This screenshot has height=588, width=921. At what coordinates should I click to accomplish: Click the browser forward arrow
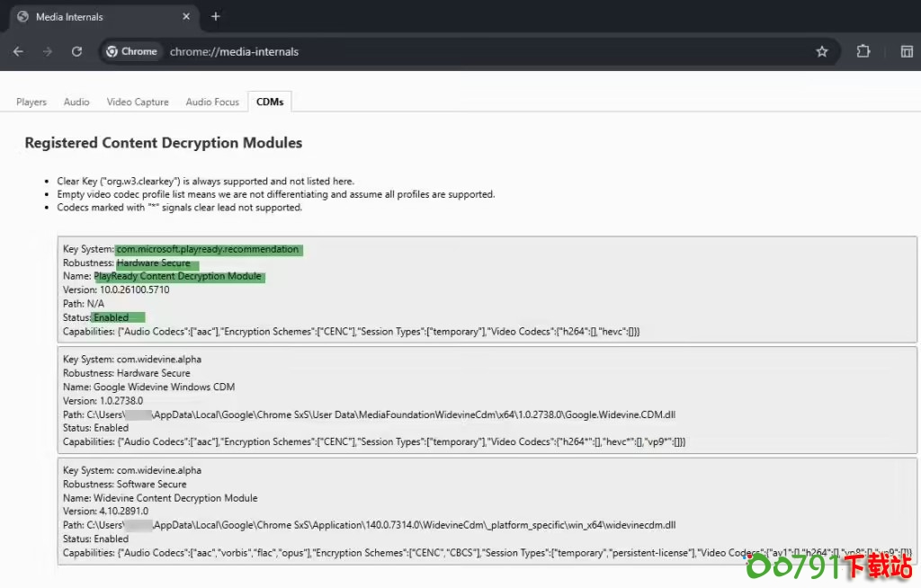[x=48, y=51]
